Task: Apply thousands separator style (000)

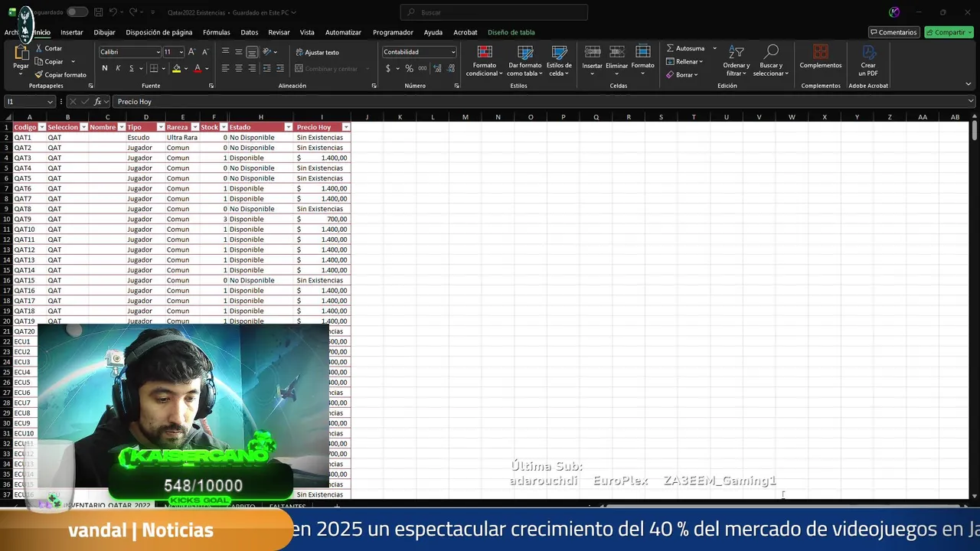Action: (x=422, y=68)
